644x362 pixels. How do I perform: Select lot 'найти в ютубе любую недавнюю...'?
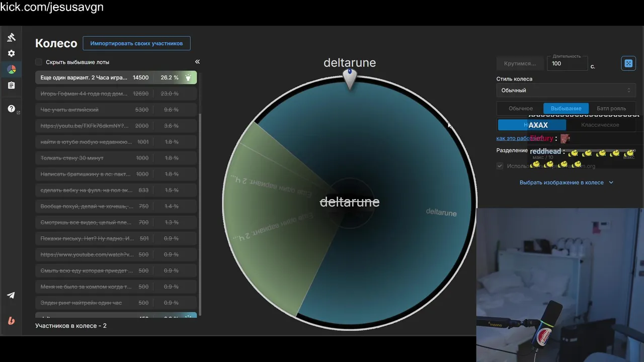(116, 142)
